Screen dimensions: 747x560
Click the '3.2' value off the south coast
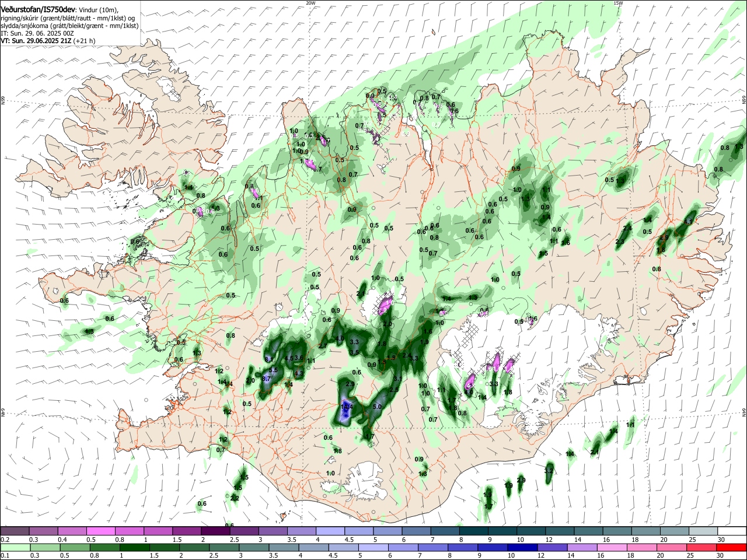point(549,471)
